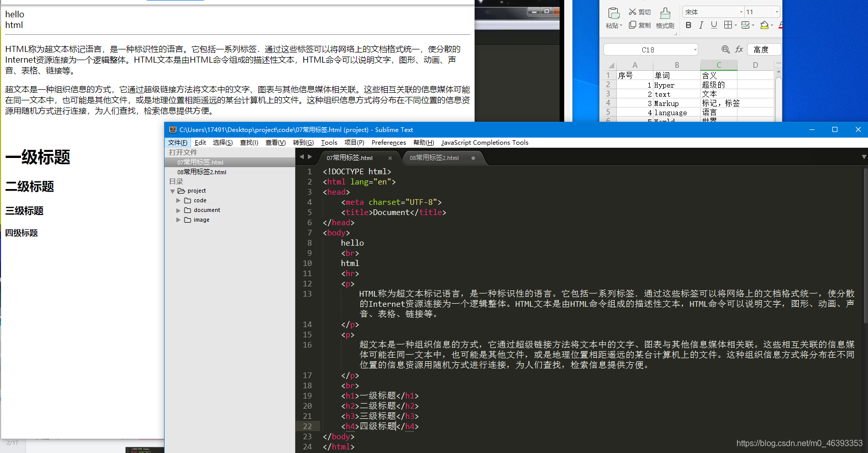Image resolution: width=868 pixels, height=453 pixels.
Task: Open the Paste options dropdown arrow
Action: click(x=621, y=25)
